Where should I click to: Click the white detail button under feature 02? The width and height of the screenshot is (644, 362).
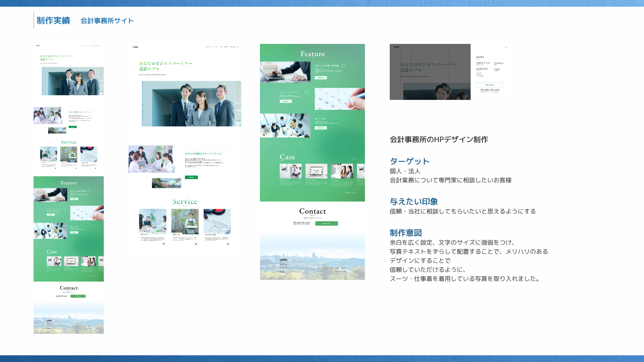pyautogui.click(x=285, y=101)
